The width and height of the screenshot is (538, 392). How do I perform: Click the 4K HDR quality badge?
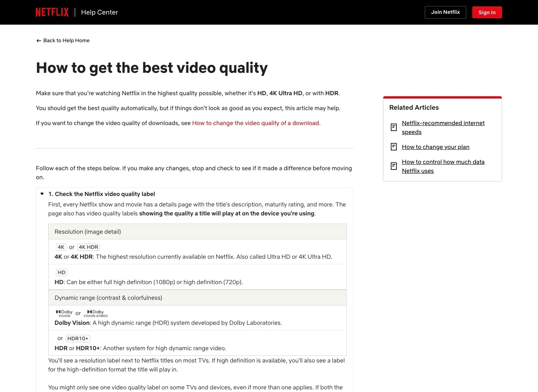(89, 247)
